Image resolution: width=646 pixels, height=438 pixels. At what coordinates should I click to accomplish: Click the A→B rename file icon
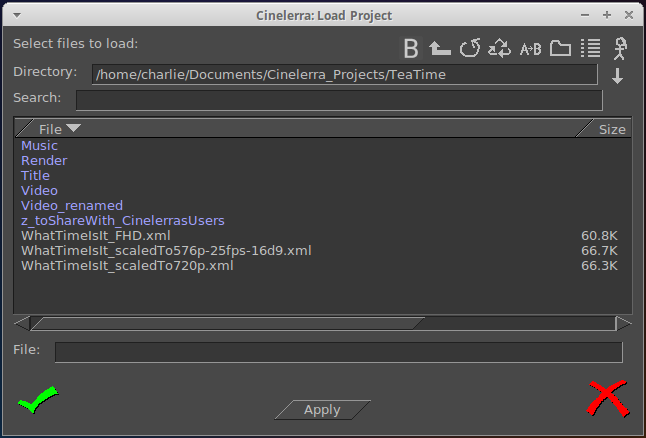[x=530, y=48]
